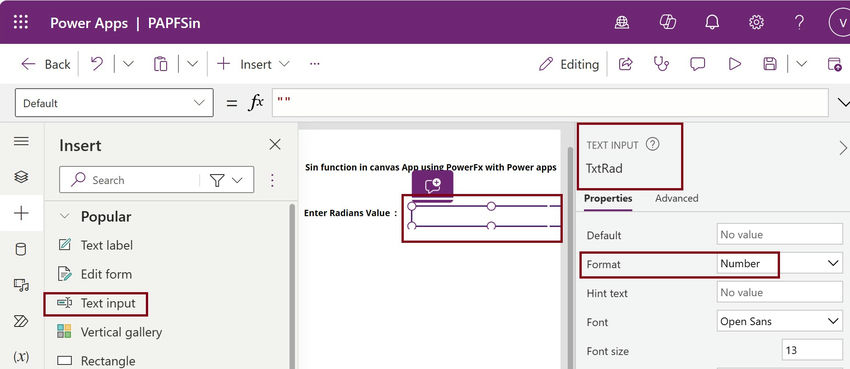Open the property selector dropdown showing Default

coord(114,103)
